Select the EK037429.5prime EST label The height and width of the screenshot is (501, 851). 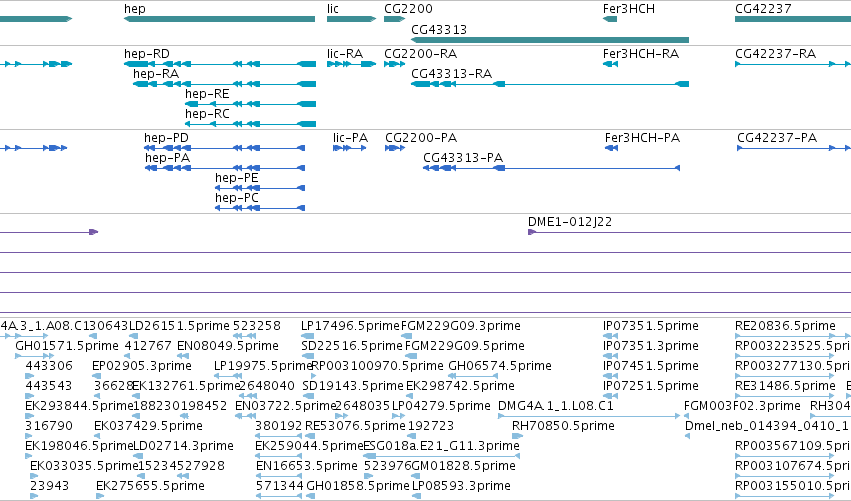pos(148,426)
